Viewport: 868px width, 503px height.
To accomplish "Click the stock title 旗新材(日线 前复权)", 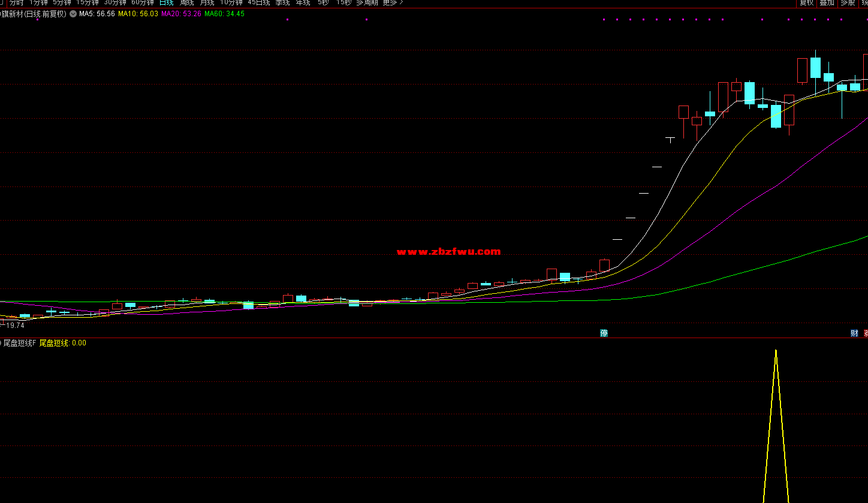I will click(x=34, y=14).
